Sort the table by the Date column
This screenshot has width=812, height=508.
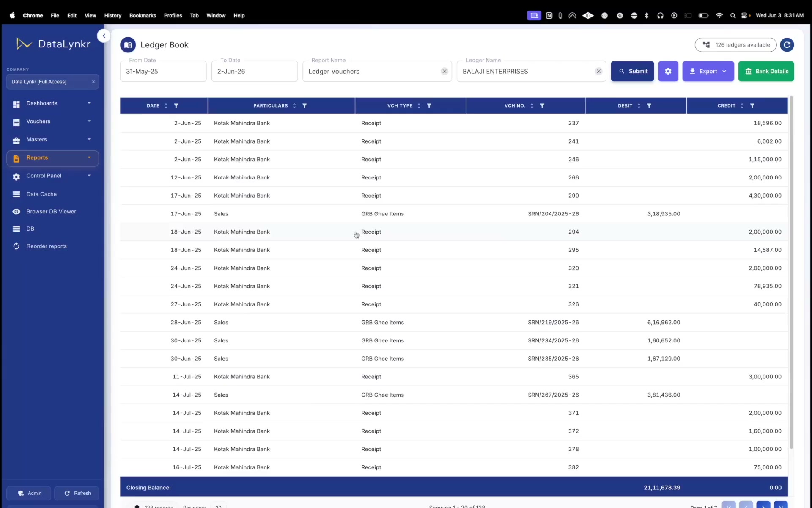[166, 106]
